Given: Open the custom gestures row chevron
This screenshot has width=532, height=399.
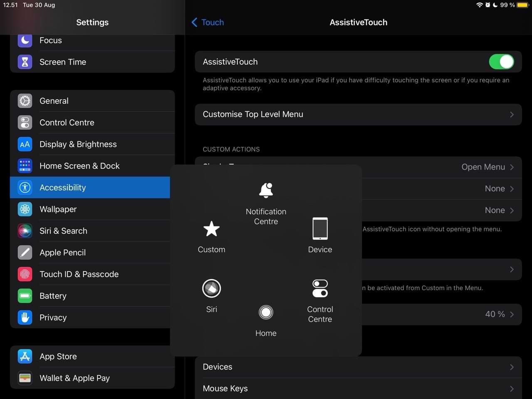Looking at the screenshot, I should point(512,269).
